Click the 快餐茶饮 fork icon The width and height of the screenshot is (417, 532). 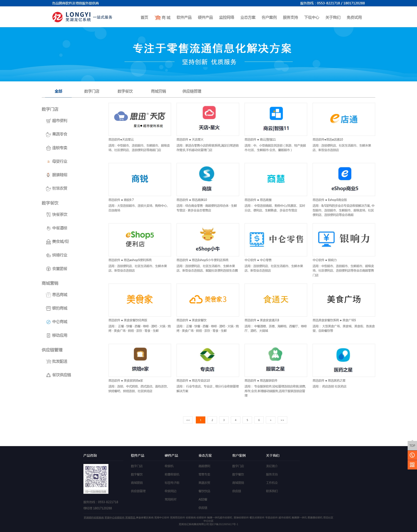(48, 215)
